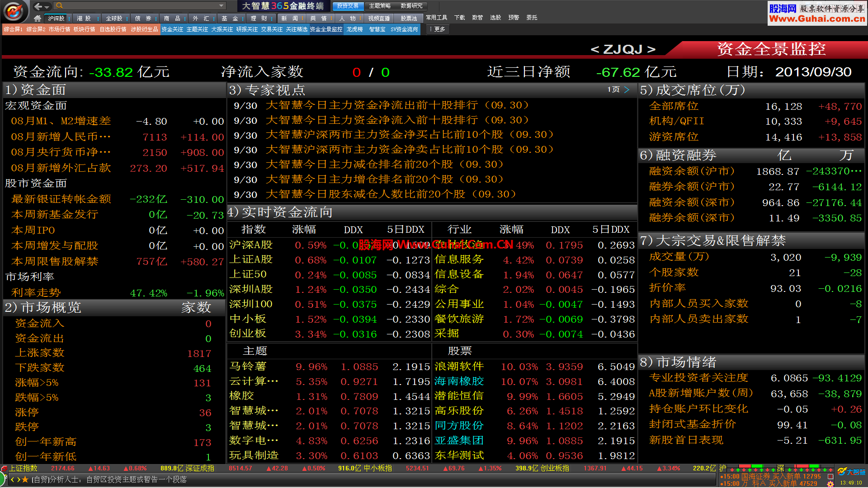Click the 融资余额(沪市) row
Viewport: 868px width, 488px height.
tap(752, 171)
